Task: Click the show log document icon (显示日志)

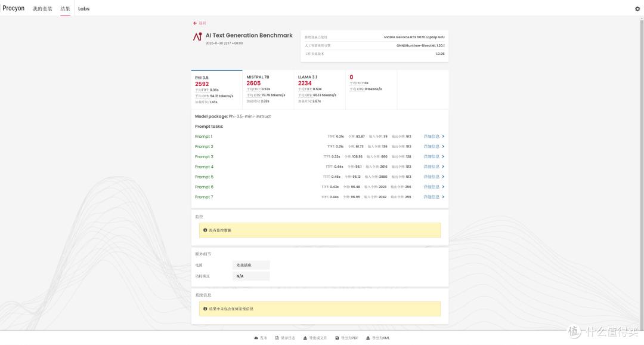Action: click(277, 338)
